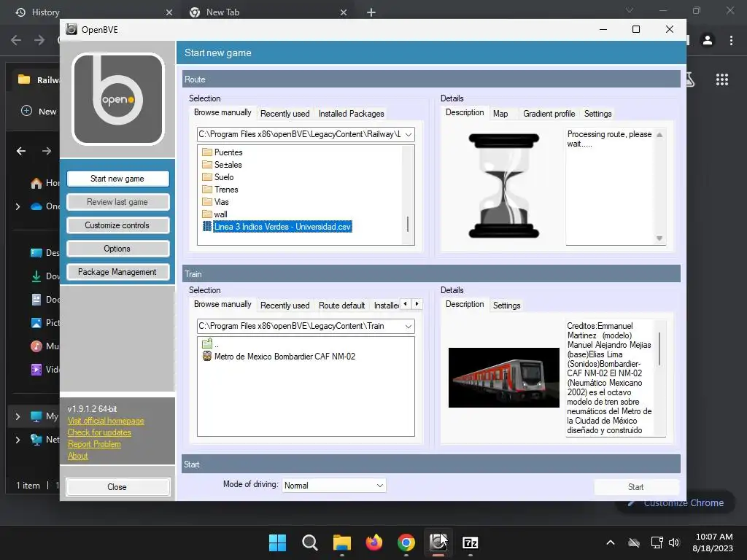Select train details Description tab

coord(465,304)
